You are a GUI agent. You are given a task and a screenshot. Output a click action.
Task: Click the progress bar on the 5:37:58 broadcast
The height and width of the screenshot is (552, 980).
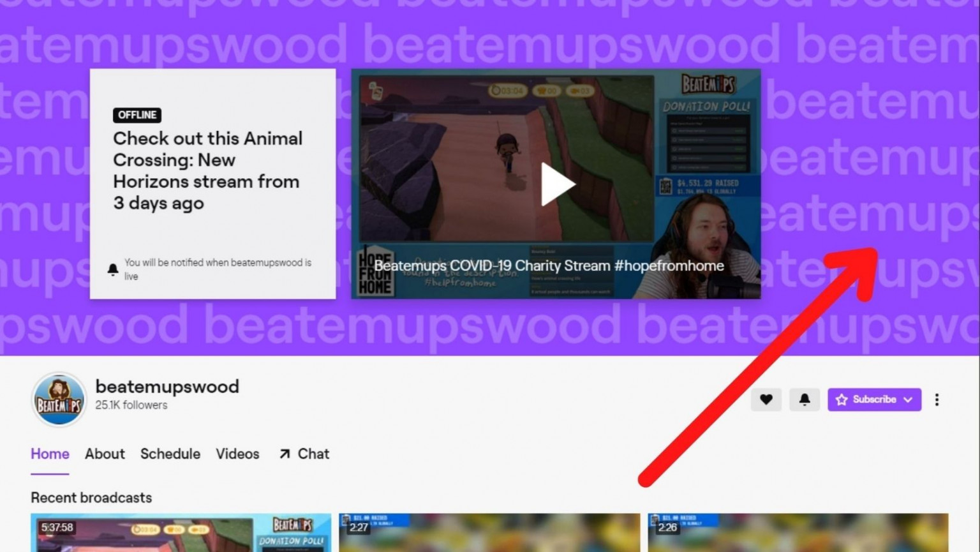pyautogui.click(x=181, y=550)
